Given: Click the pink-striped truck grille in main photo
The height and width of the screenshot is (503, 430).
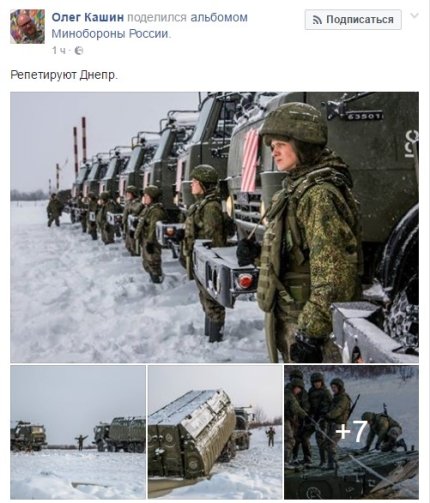Looking at the screenshot, I should click(x=250, y=160).
